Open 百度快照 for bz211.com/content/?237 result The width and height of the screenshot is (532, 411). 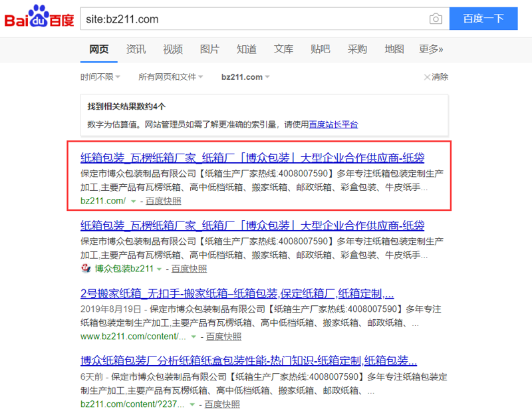(x=222, y=404)
